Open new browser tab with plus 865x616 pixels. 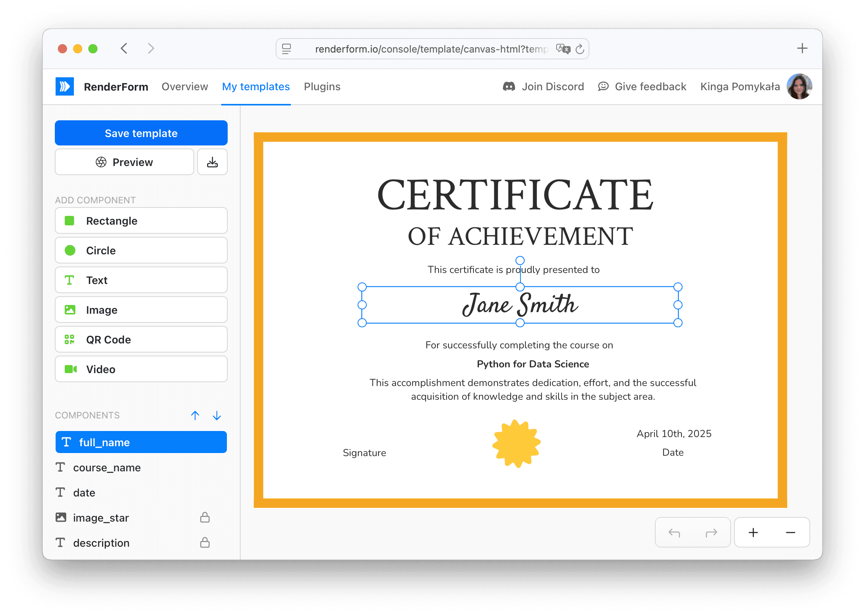coord(802,48)
